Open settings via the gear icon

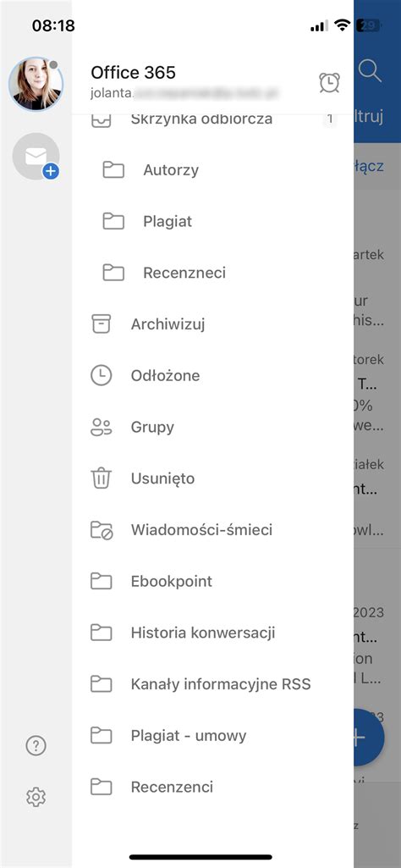coord(36,797)
